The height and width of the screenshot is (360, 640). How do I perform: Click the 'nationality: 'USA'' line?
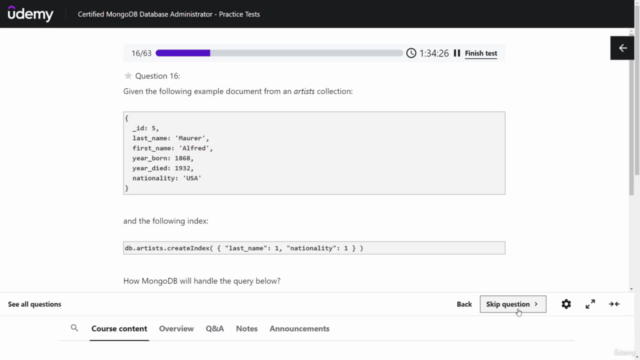167,178
